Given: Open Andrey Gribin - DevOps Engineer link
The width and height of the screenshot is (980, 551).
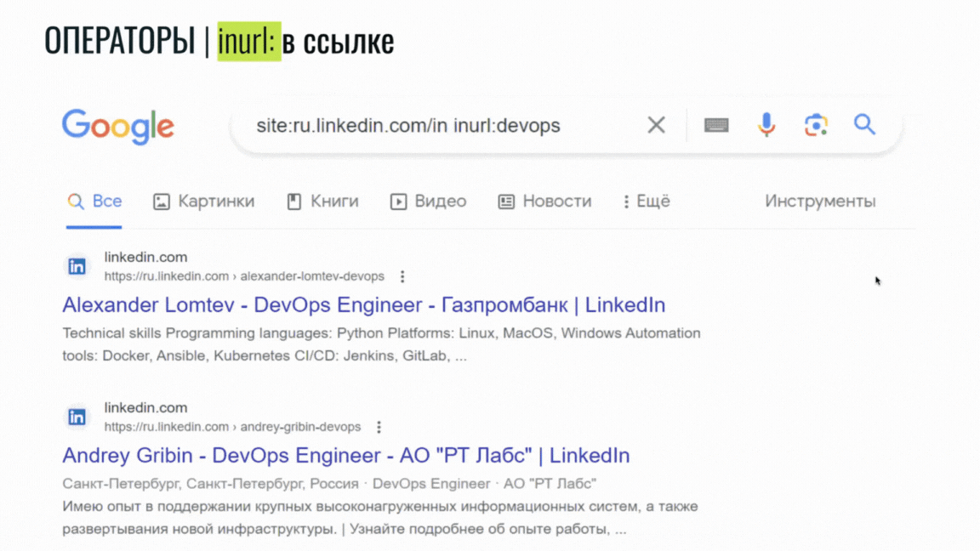Looking at the screenshot, I should (345, 456).
